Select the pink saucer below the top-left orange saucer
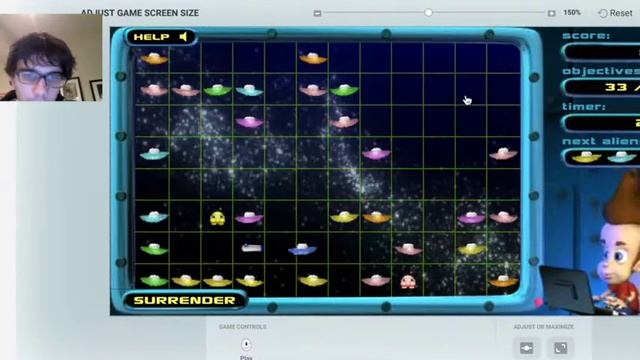The image size is (640, 360). [x=154, y=89]
